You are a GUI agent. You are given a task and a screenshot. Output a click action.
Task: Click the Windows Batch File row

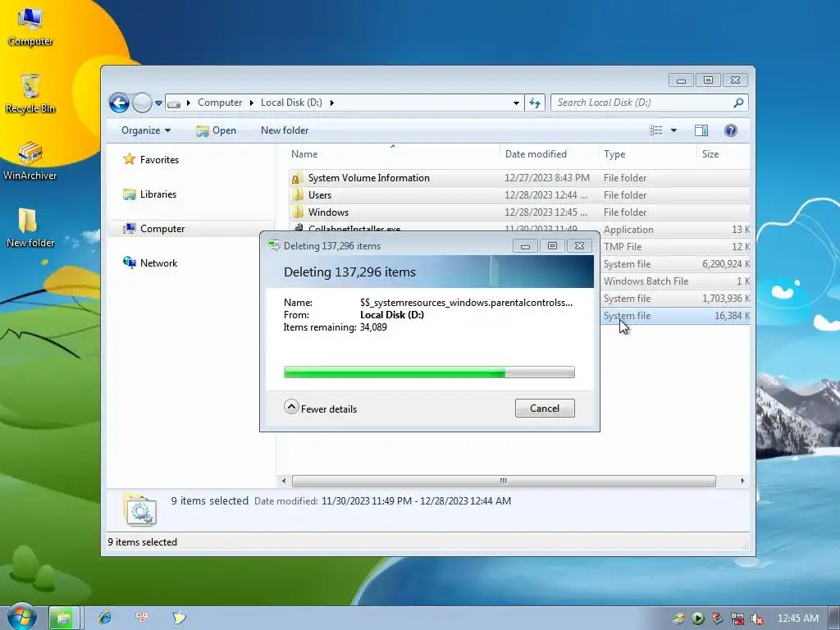click(x=675, y=281)
